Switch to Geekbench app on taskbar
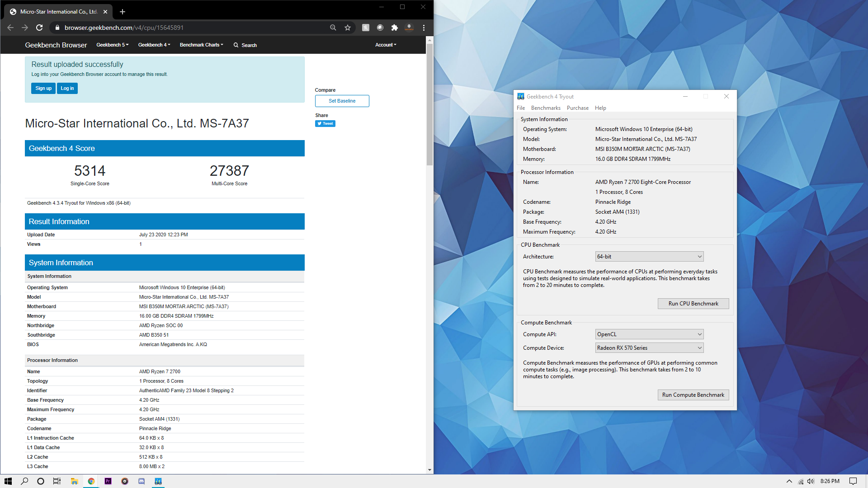Image resolution: width=868 pixels, height=488 pixels. pyautogui.click(x=158, y=481)
